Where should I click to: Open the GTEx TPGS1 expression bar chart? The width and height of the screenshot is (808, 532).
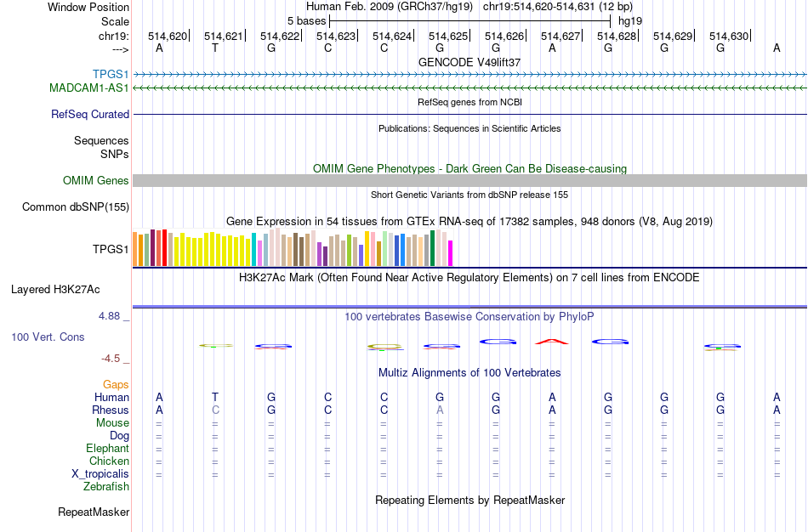click(293, 247)
